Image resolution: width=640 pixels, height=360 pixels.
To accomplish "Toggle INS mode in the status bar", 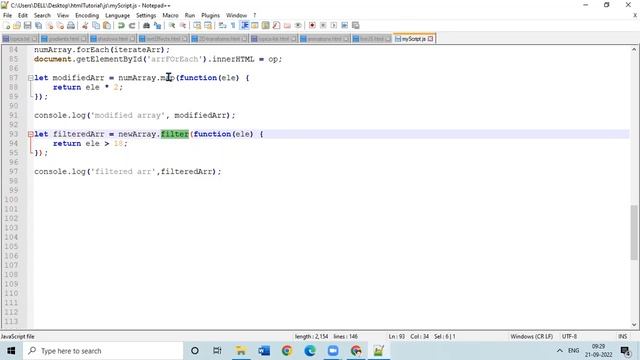I will click(622, 336).
